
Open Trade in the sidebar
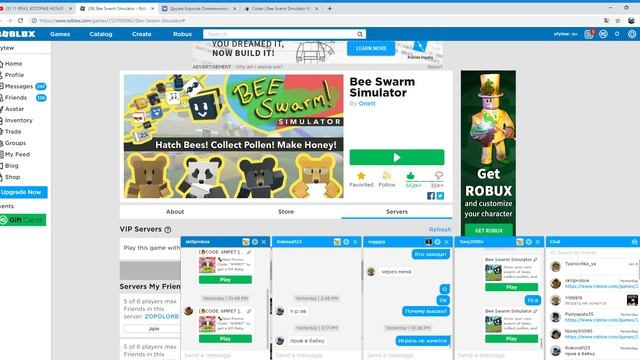(13, 132)
